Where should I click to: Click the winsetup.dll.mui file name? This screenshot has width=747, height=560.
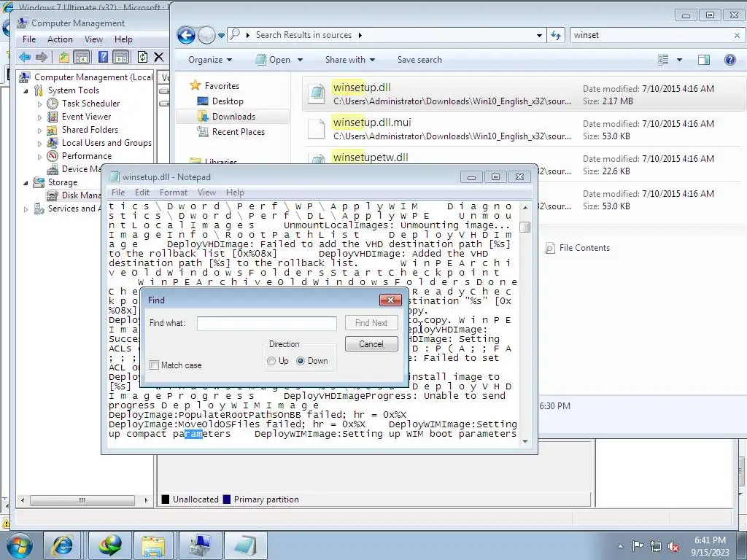pos(372,122)
